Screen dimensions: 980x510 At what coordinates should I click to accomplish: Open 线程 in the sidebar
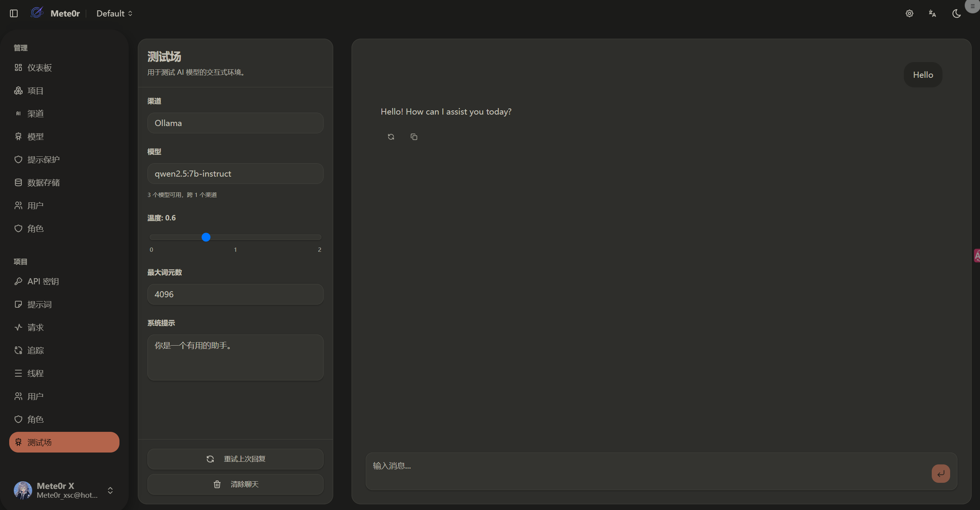(64, 374)
